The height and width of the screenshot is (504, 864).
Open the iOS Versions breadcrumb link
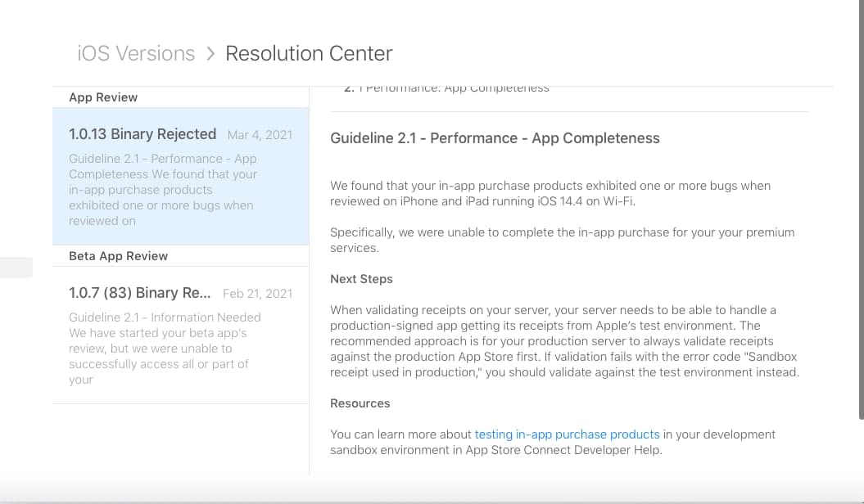135,53
